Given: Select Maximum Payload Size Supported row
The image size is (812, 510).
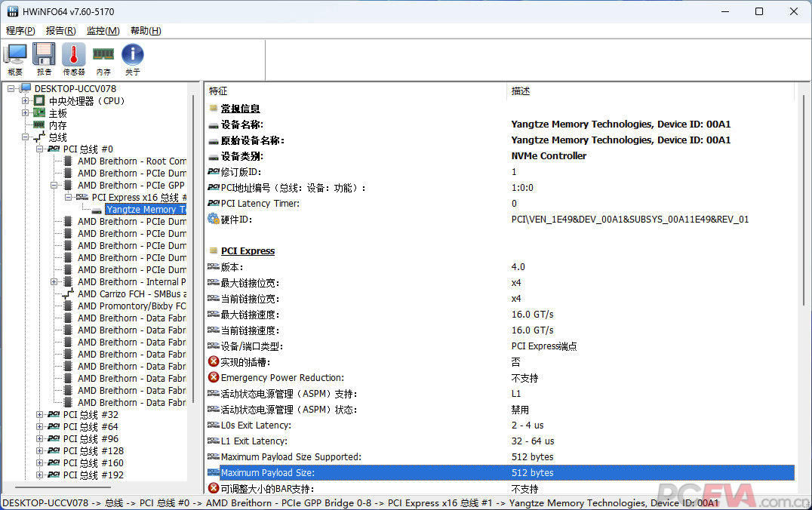Looking at the screenshot, I should 500,456.
